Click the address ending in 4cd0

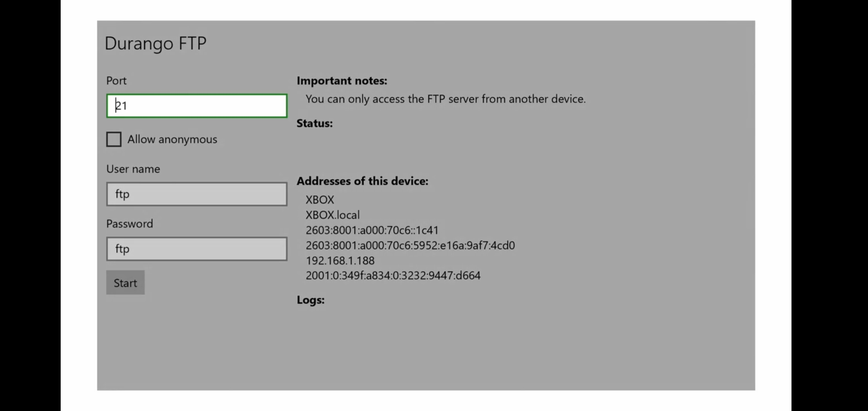click(410, 245)
